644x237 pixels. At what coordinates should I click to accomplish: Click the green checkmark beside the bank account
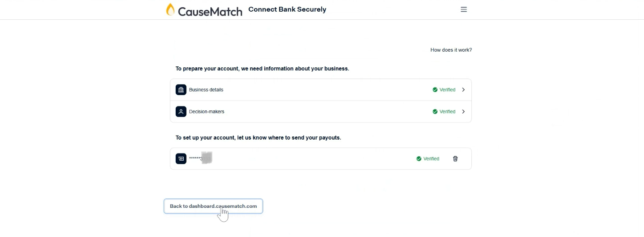coord(419,159)
